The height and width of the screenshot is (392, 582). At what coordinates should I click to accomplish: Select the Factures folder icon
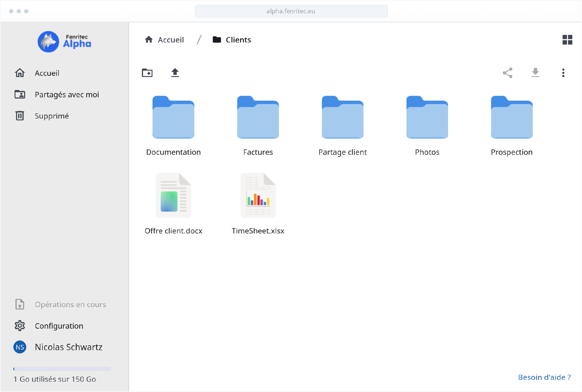pyautogui.click(x=258, y=117)
